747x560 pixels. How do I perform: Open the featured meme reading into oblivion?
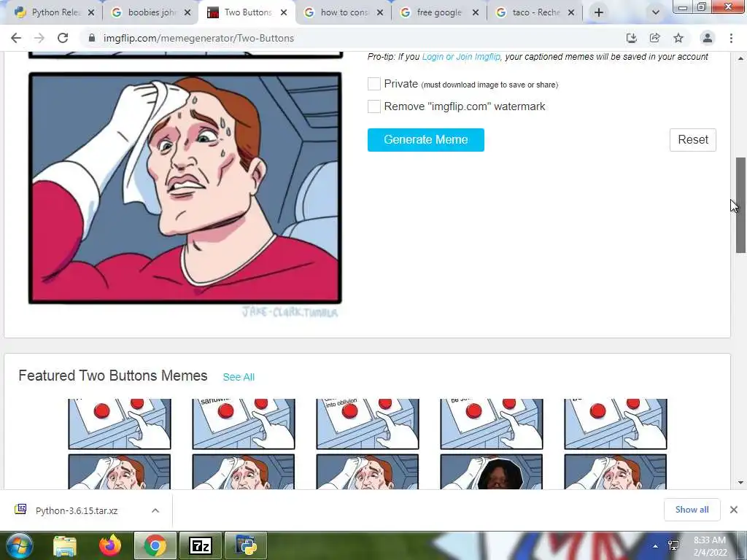pos(368,444)
